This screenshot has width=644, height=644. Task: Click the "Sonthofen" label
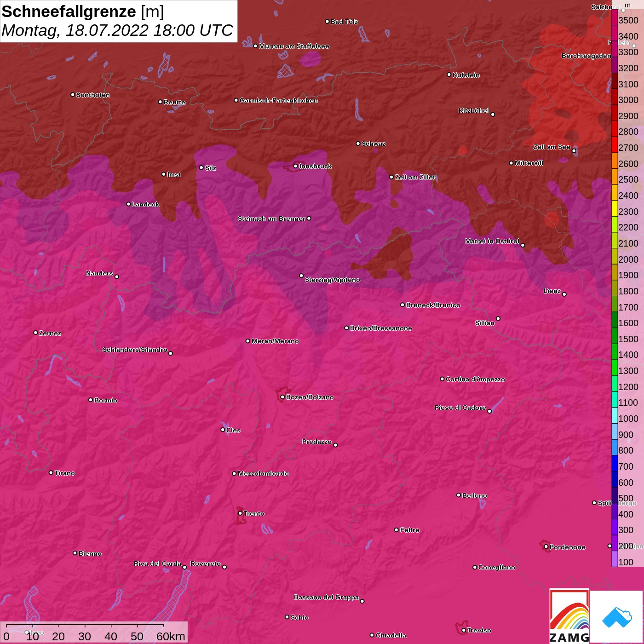coord(93,95)
